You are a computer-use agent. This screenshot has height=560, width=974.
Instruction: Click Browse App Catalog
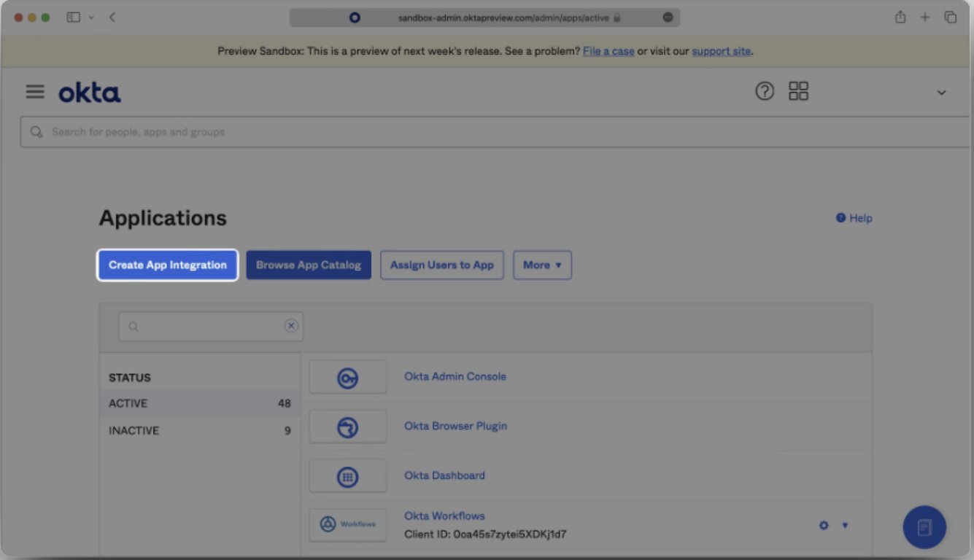tap(309, 265)
